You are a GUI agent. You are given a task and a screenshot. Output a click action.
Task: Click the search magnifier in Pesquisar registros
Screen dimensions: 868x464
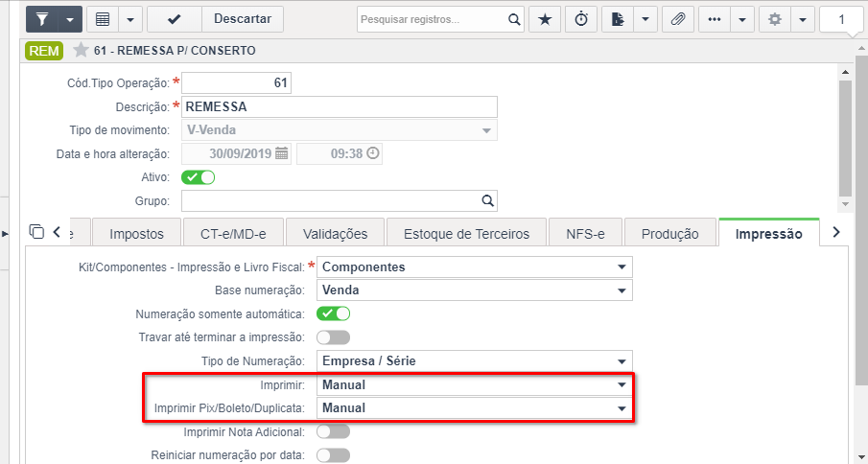(x=514, y=19)
